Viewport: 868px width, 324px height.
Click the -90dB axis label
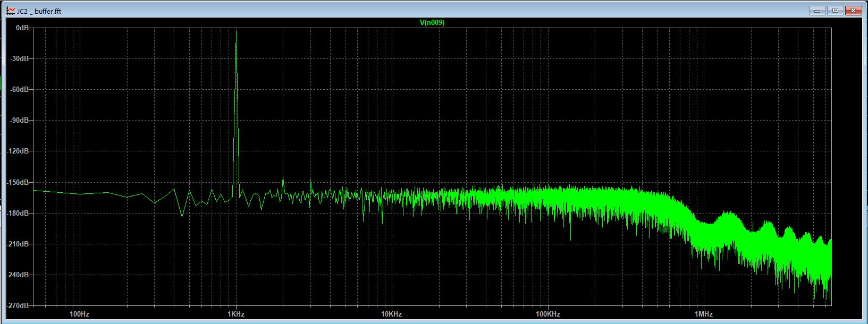click(x=20, y=121)
